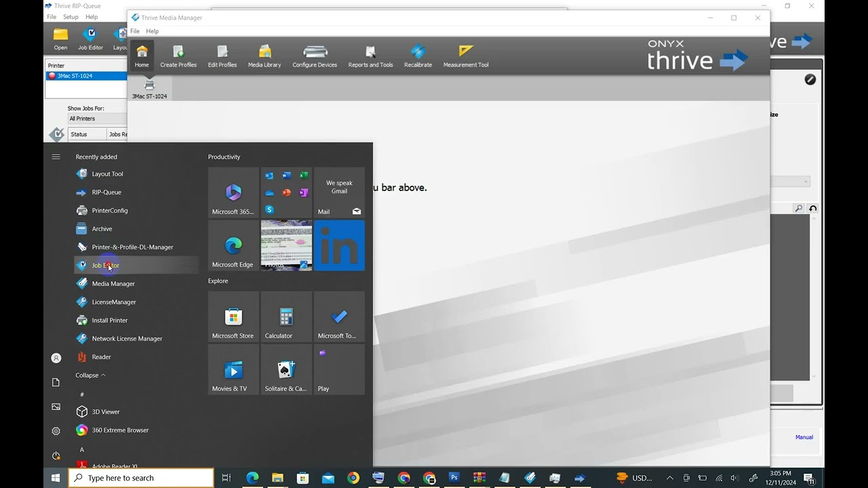
Task: Open the Calculator tile
Action: [x=286, y=317]
